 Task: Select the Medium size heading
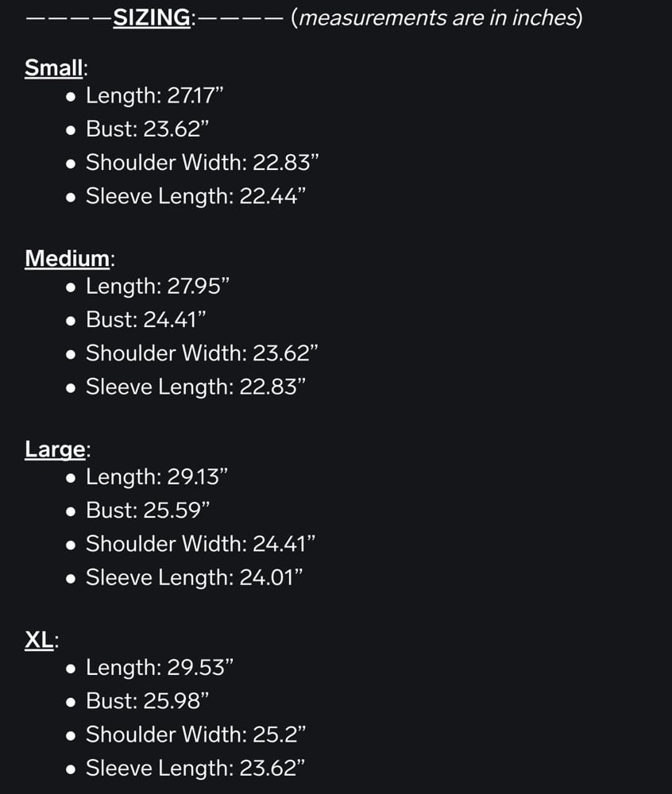click(x=68, y=259)
